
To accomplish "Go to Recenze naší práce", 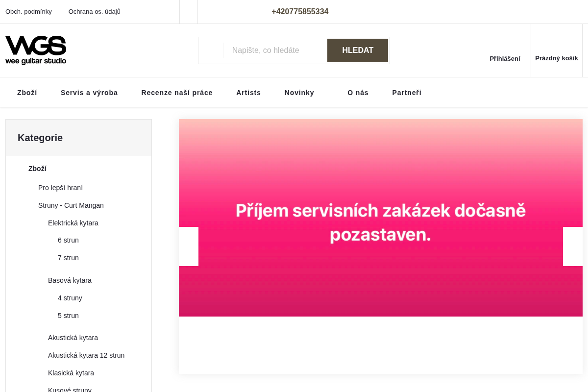I will pyautogui.click(x=177, y=93).
